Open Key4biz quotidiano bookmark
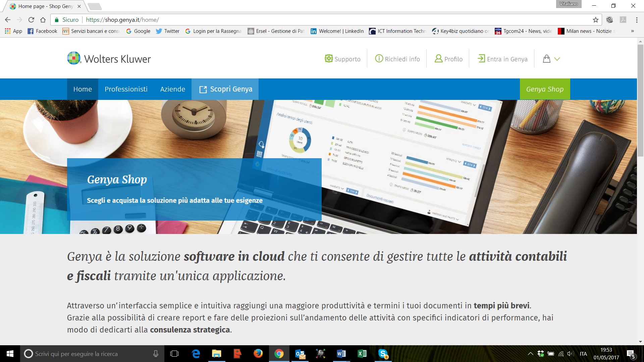This screenshot has width=644, height=362. point(461,31)
